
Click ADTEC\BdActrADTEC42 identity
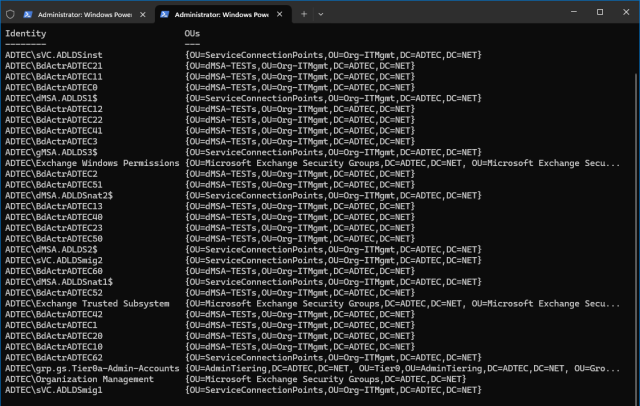click(53, 315)
